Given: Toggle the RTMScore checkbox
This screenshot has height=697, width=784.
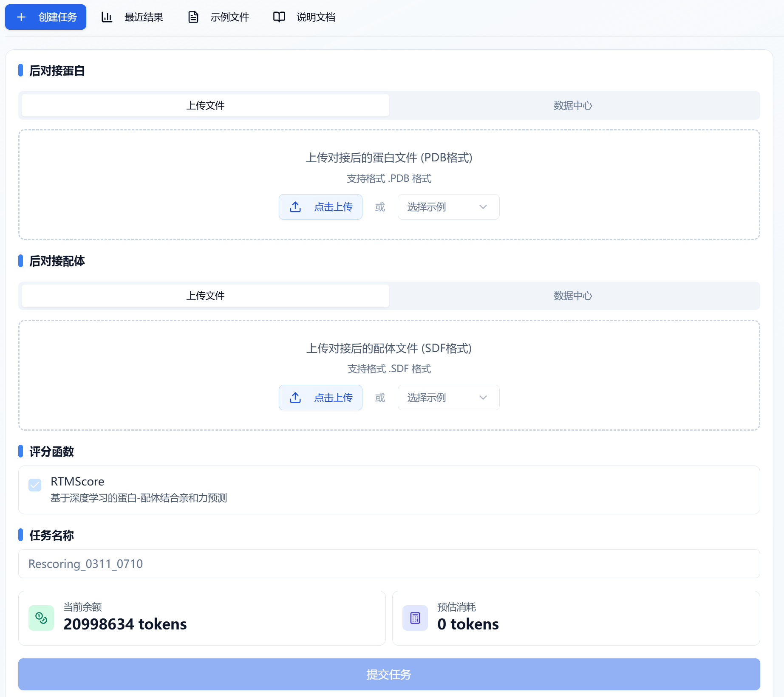Looking at the screenshot, I should coord(35,485).
